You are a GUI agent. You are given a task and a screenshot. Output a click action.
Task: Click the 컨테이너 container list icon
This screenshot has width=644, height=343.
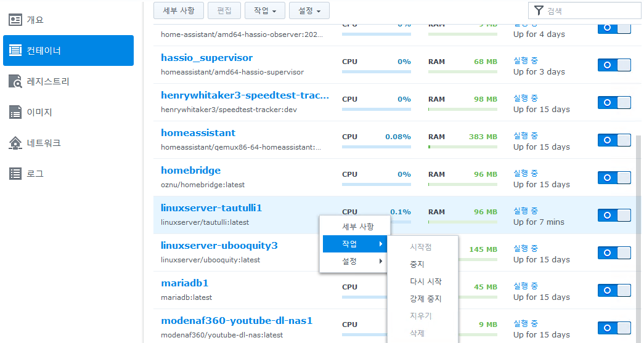coord(15,50)
